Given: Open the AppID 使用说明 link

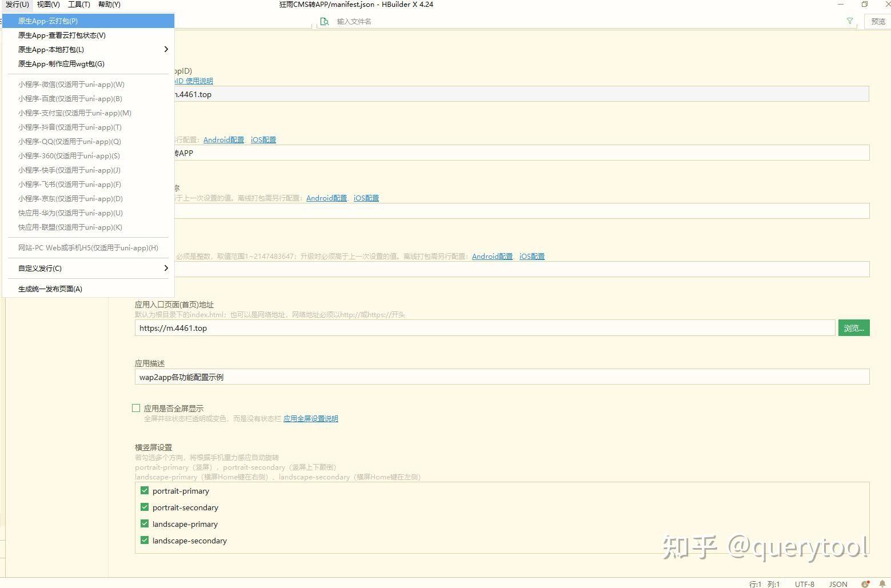Looking at the screenshot, I should (193, 81).
